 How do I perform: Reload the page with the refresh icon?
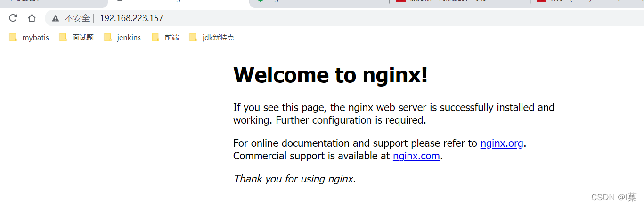13,18
